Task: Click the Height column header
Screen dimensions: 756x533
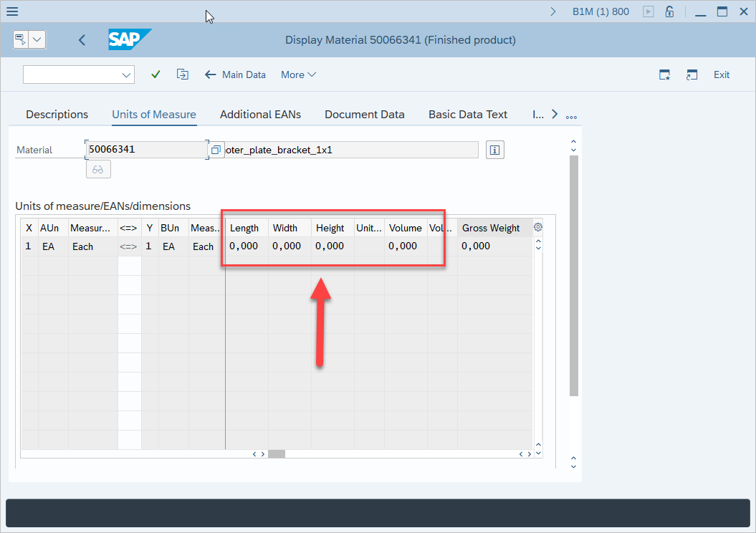Action: 332,228
